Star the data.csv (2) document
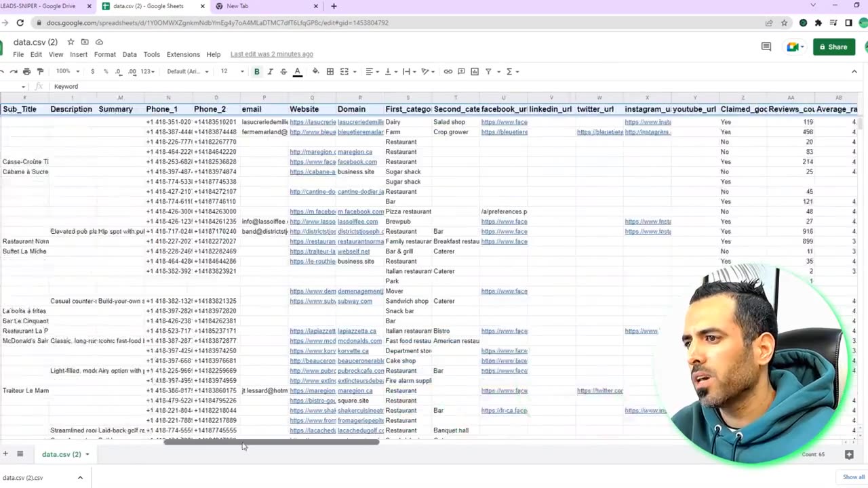The image size is (868, 488). pos(71,42)
